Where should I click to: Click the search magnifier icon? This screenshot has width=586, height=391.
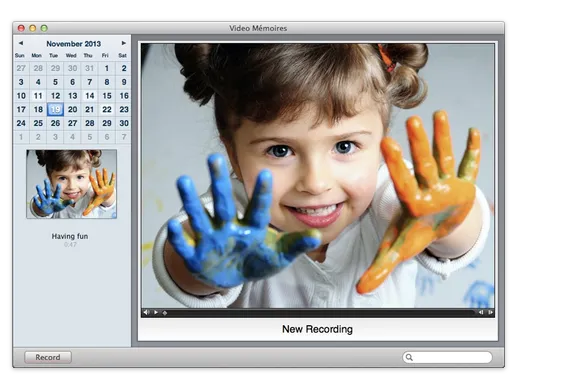(409, 357)
